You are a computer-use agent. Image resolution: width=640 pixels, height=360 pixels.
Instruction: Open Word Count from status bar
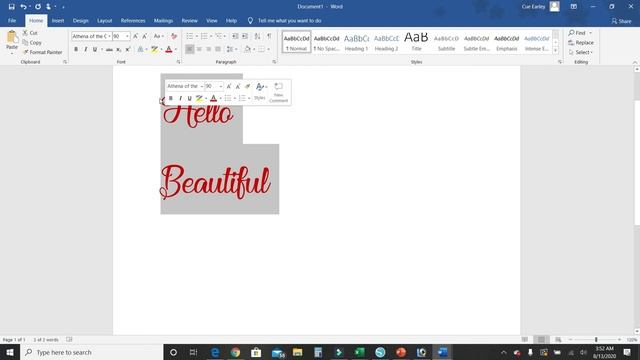[46, 340]
